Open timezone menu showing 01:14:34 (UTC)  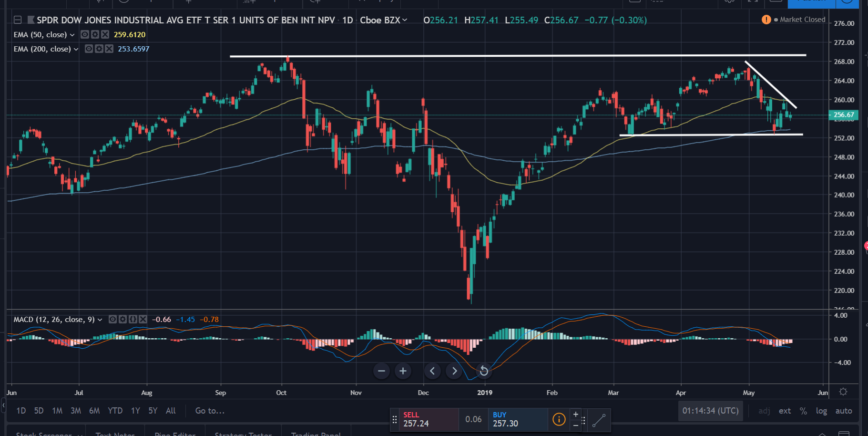710,411
